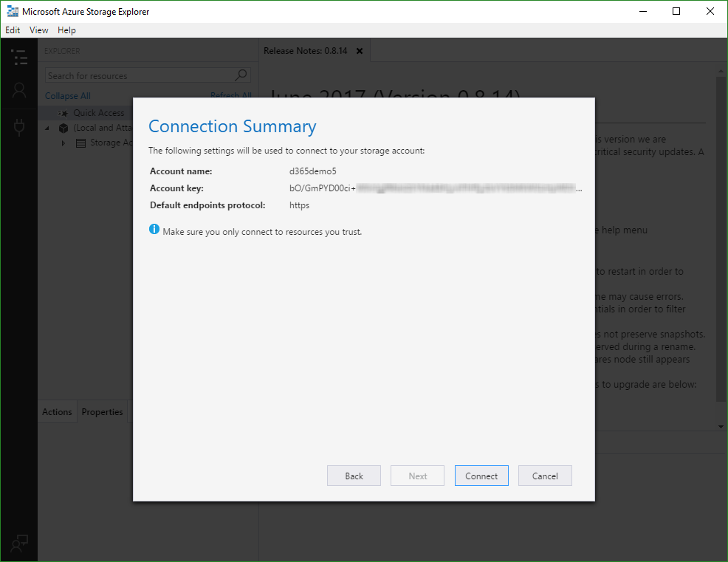Click the search magnifier icon
Screen dimensions: 728x562
[x=241, y=75]
